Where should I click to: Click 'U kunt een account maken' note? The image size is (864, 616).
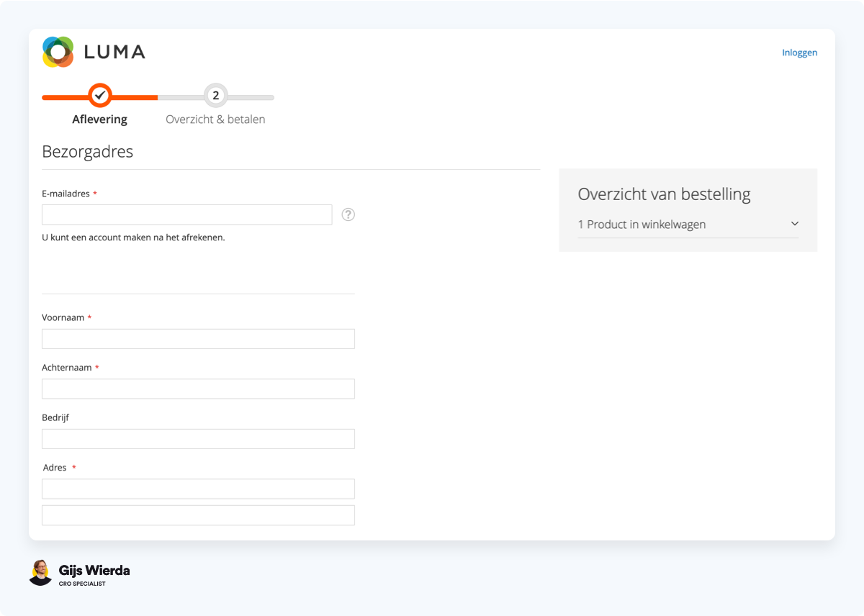coord(133,237)
